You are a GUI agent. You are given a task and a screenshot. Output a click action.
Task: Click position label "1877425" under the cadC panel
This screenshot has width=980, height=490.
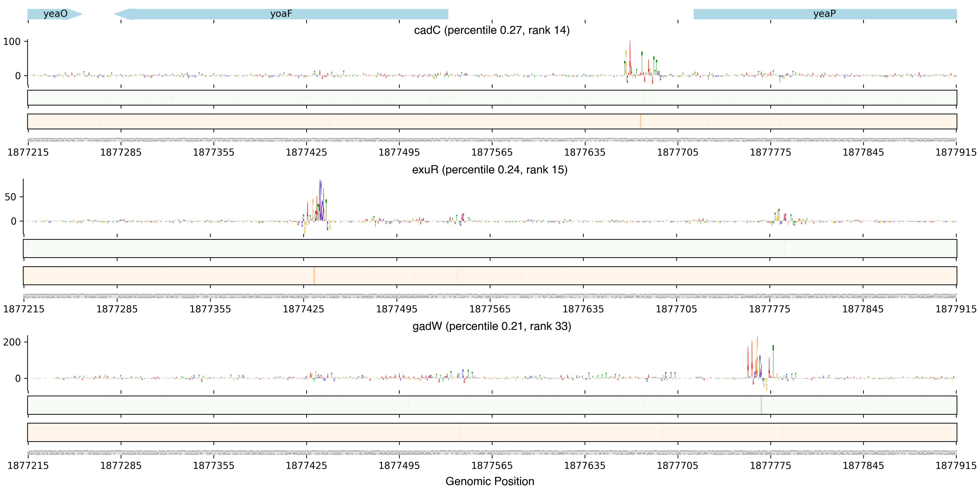point(307,152)
